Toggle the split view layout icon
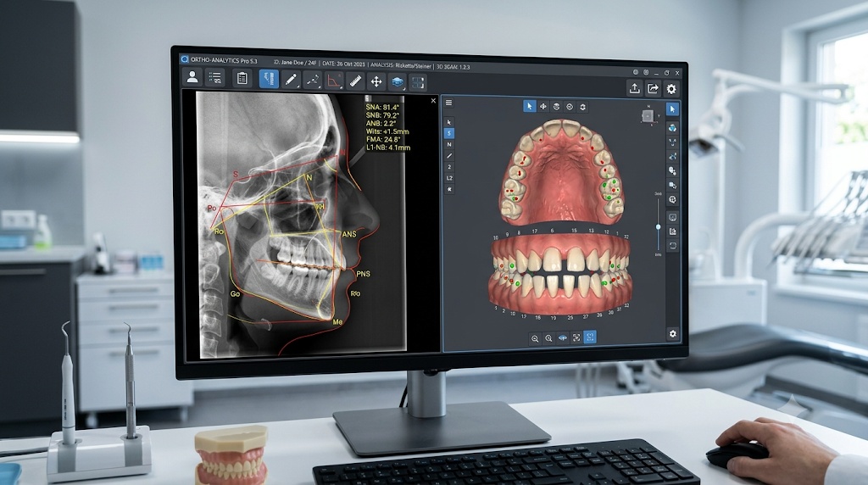The height and width of the screenshot is (485, 868). pyautogui.click(x=418, y=83)
